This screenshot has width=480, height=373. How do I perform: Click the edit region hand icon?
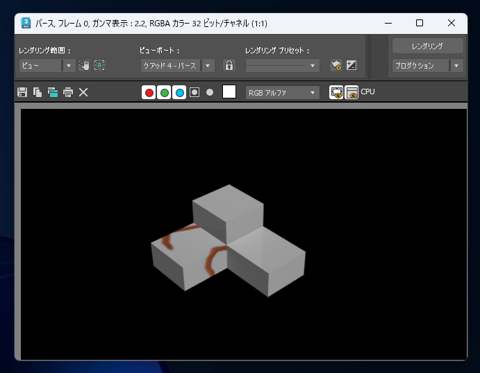point(84,65)
